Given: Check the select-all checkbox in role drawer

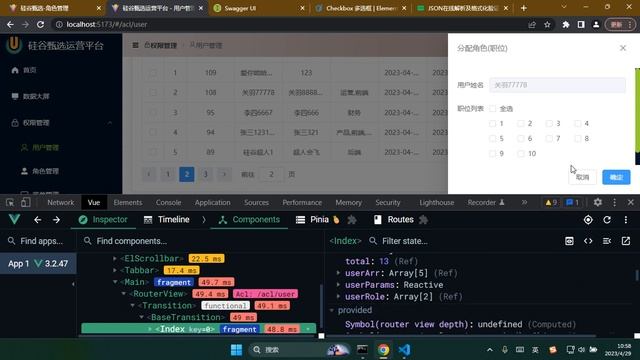Looking at the screenshot, I should (x=493, y=109).
